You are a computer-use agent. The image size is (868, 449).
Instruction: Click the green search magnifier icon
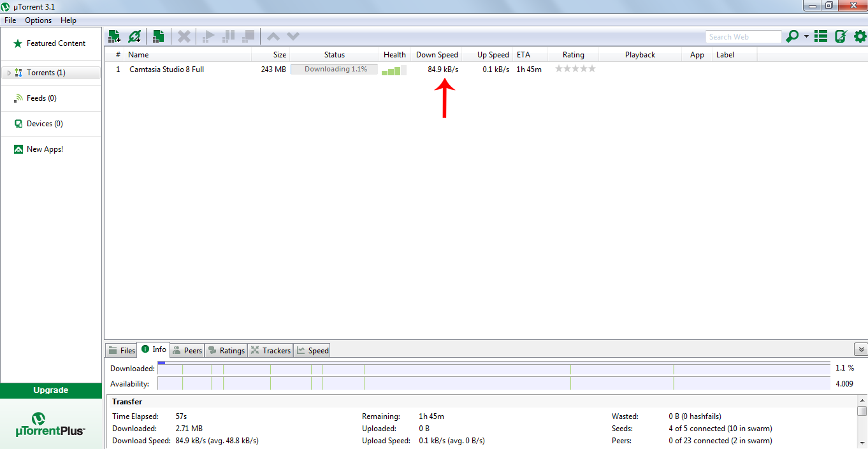[x=792, y=36]
